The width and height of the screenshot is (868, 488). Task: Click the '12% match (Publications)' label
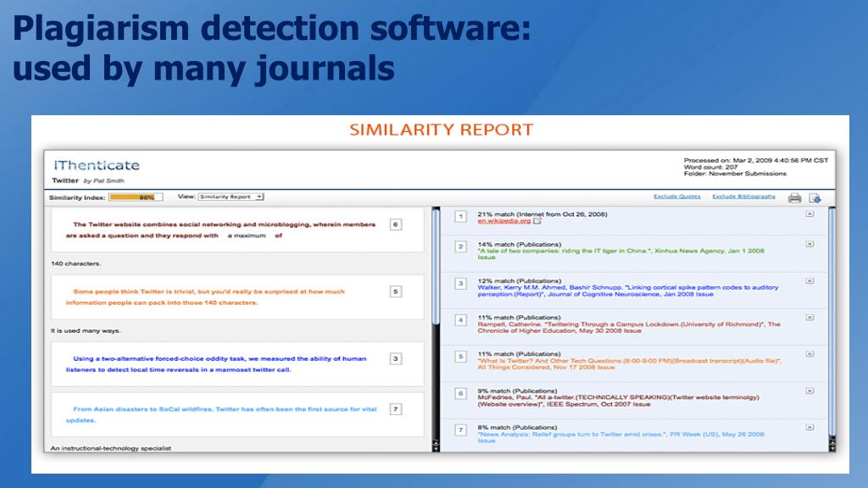pyautogui.click(x=520, y=281)
